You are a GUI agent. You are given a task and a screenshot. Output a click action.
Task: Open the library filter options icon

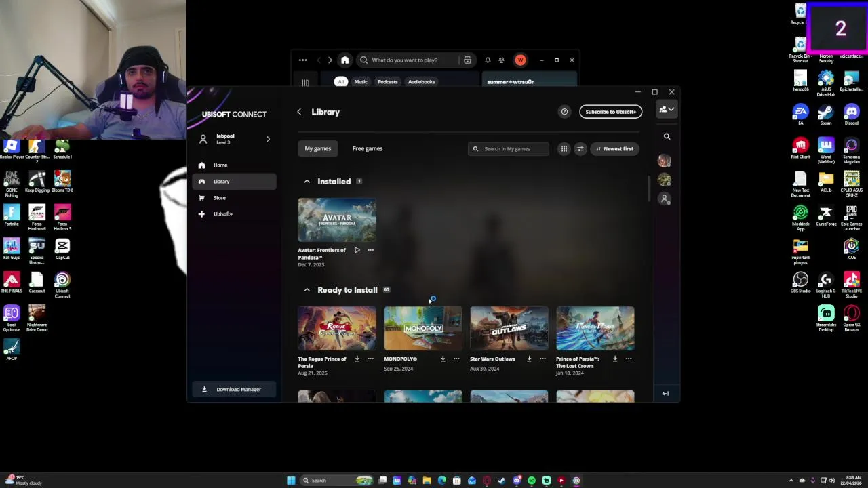pyautogui.click(x=580, y=148)
